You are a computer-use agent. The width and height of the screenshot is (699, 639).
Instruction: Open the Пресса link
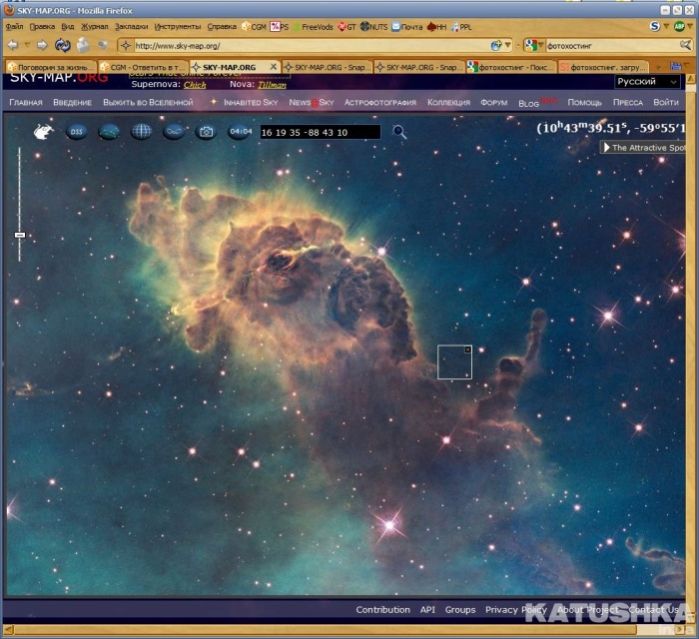(x=628, y=103)
